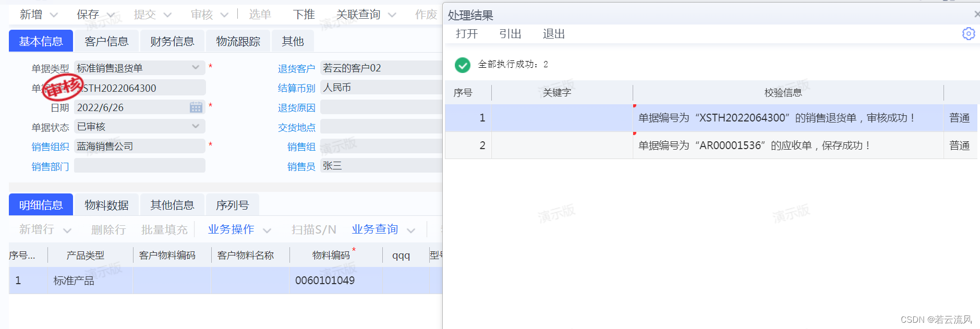980x329 pixels.
Task: Open the 销售员 field link
Action: tap(301, 167)
